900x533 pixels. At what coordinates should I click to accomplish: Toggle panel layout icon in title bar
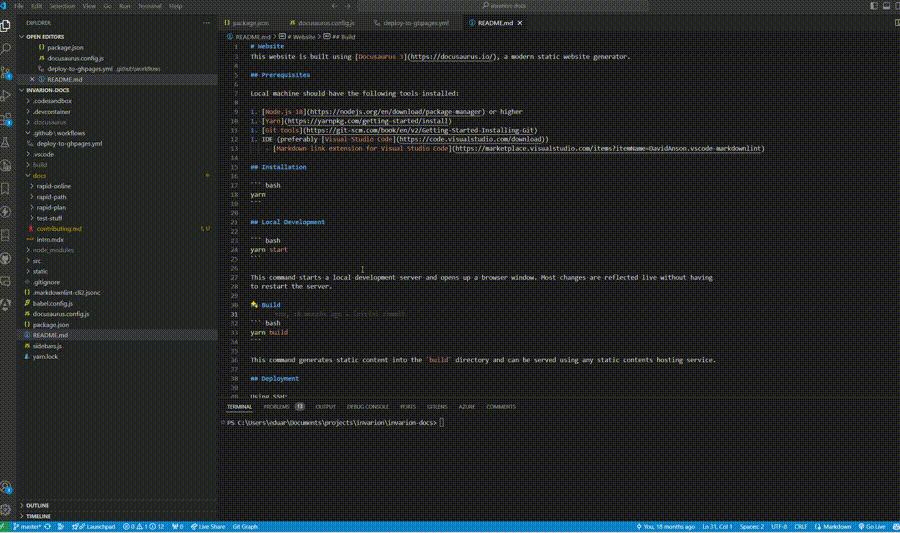(886, 6)
